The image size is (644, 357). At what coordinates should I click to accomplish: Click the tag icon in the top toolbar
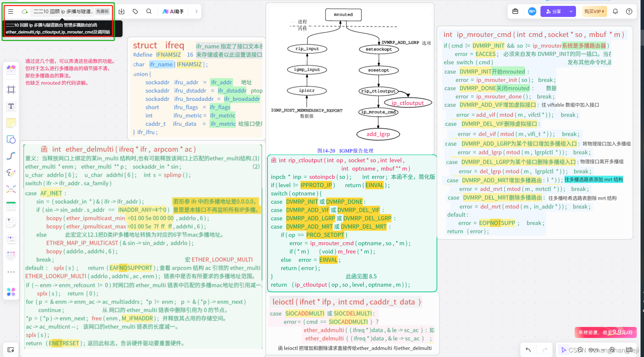(x=135, y=11)
